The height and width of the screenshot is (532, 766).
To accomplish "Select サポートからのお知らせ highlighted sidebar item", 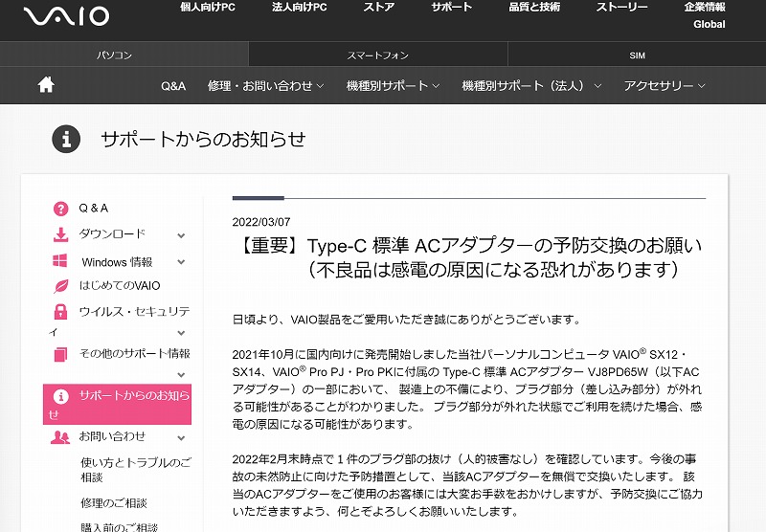I will click(x=117, y=404).
